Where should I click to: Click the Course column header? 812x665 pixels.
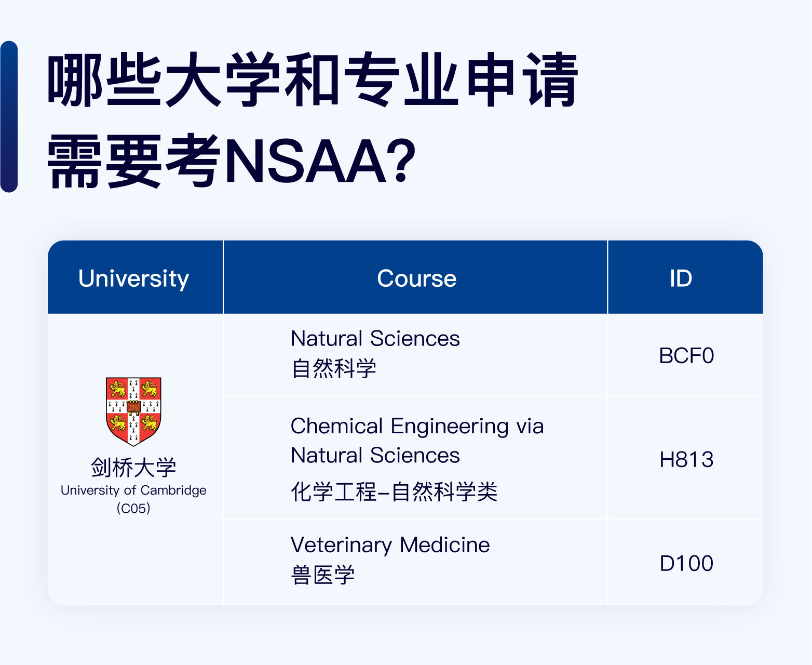tap(416, 278)
